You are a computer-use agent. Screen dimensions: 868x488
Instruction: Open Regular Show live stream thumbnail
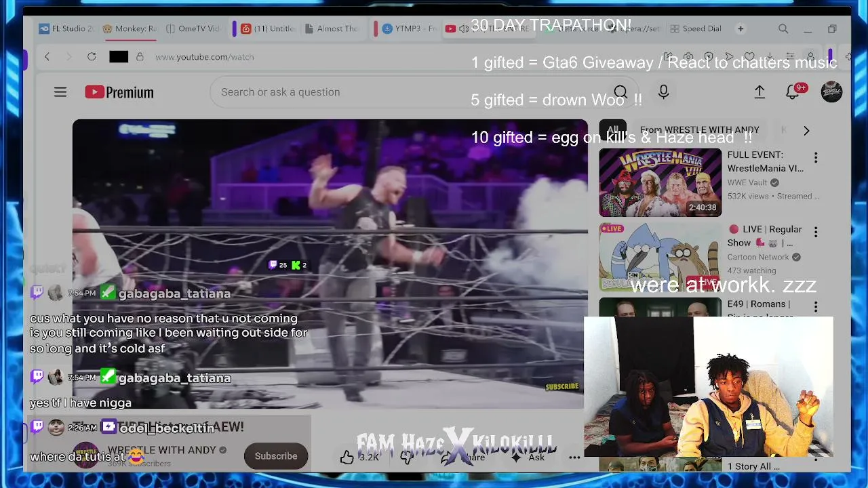click(x=660, y=257)
